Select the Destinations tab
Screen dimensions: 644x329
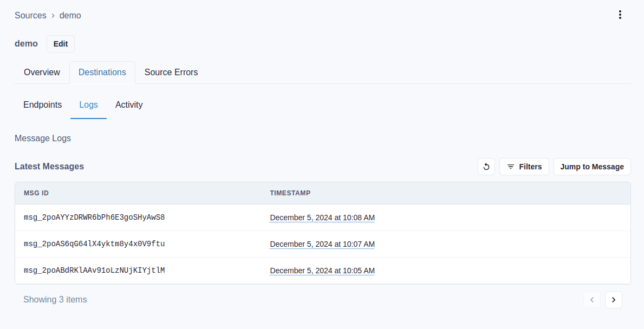[102, 72]
